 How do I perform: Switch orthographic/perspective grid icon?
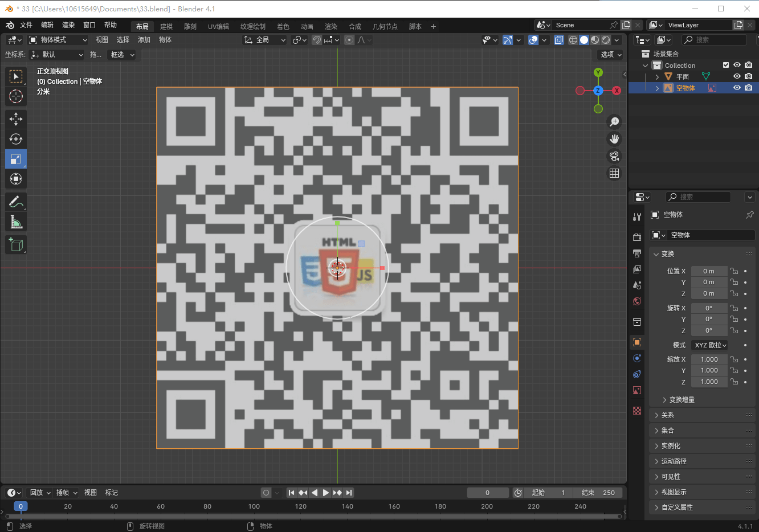[x=614, y=173]
